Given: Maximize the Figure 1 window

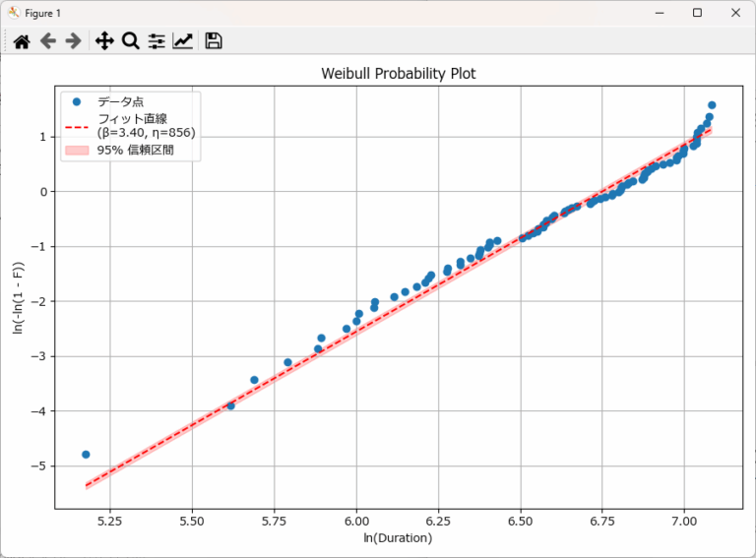Looking at the screenshot, I should pos(697,13).
